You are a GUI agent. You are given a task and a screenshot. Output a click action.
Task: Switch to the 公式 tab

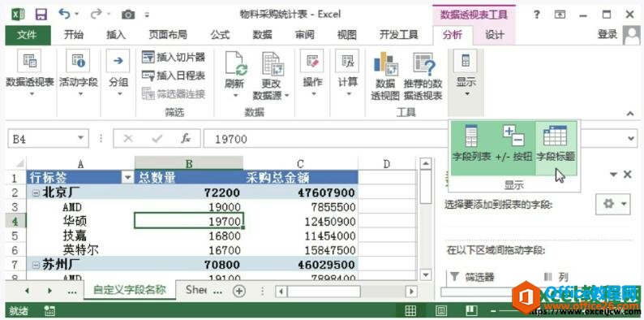pyautogui.click(x=220, y=35)
